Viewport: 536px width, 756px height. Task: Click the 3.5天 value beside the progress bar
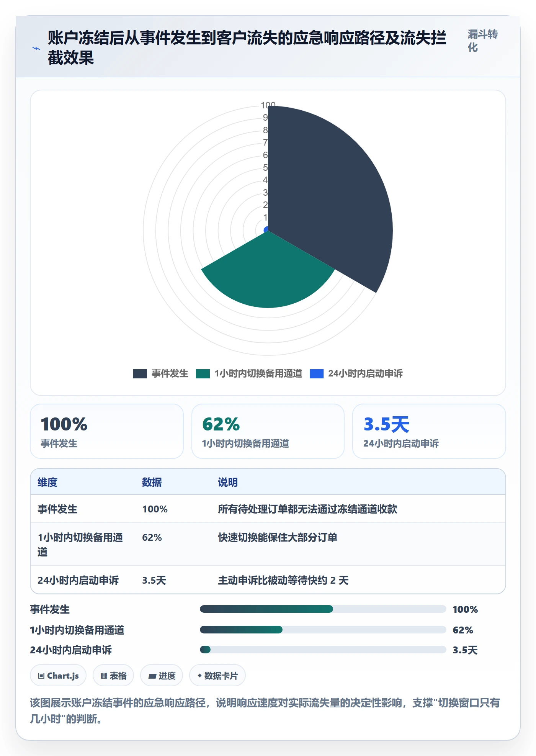(465, 650)
